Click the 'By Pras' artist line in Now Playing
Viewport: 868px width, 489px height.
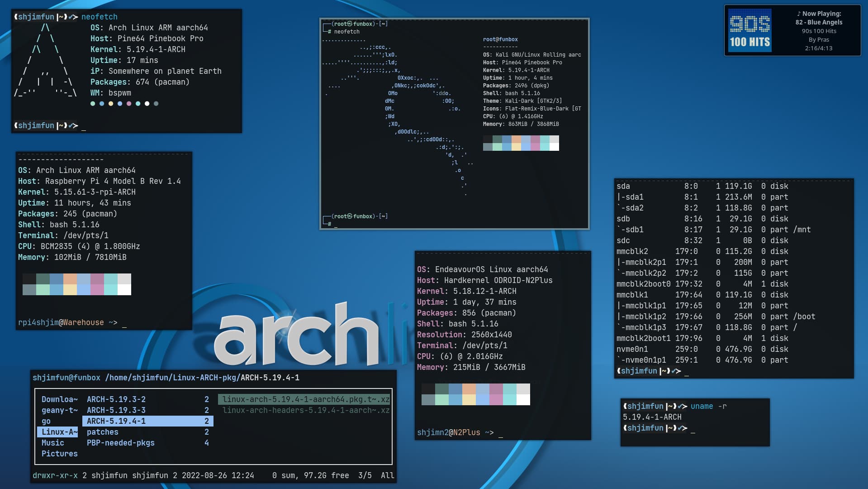pyautogui.click(x=819, y=39)
